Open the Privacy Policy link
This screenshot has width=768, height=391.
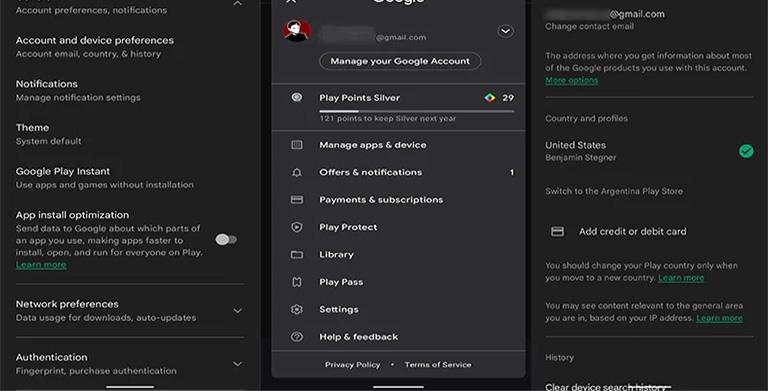(x=352, y=365)
